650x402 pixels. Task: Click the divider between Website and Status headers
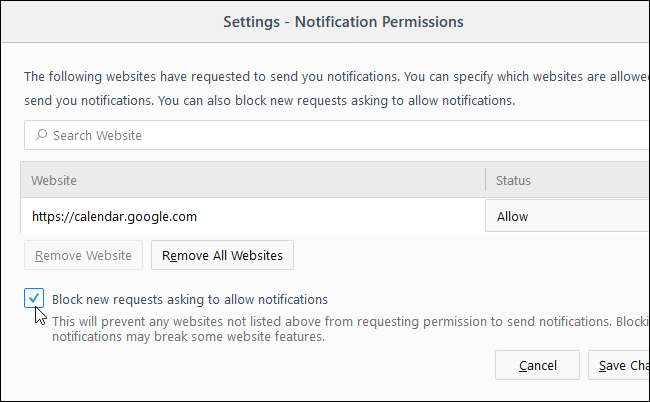coord(485,181)
